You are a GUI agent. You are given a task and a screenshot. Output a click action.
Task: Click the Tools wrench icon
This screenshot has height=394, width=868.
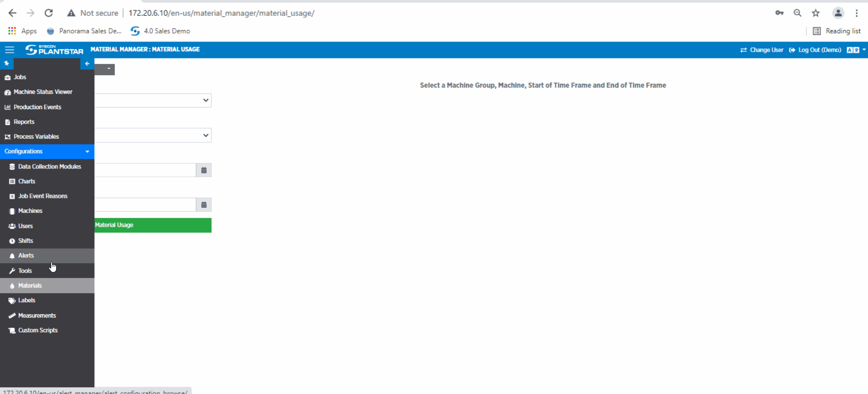point(12,271)
